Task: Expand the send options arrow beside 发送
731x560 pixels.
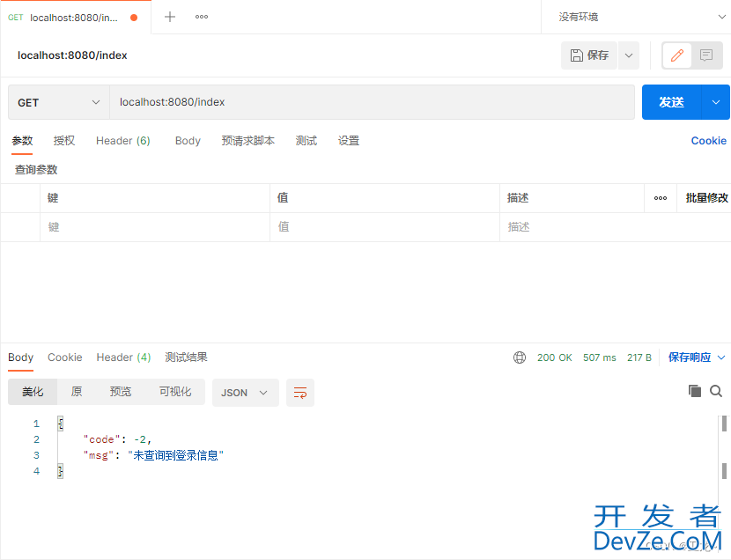Action: pyautogui.click(x=716, y=102)
